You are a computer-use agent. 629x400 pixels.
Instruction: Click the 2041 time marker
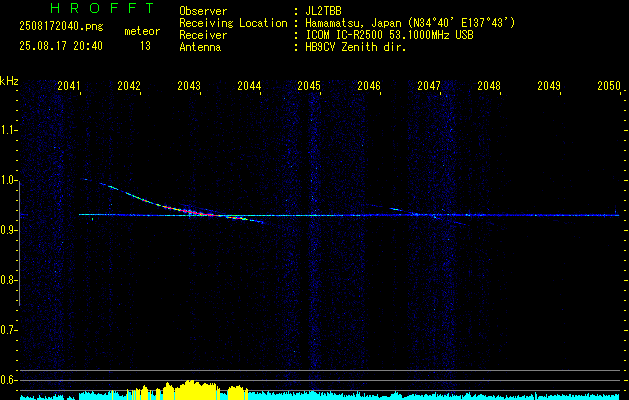tap(69, 86)
